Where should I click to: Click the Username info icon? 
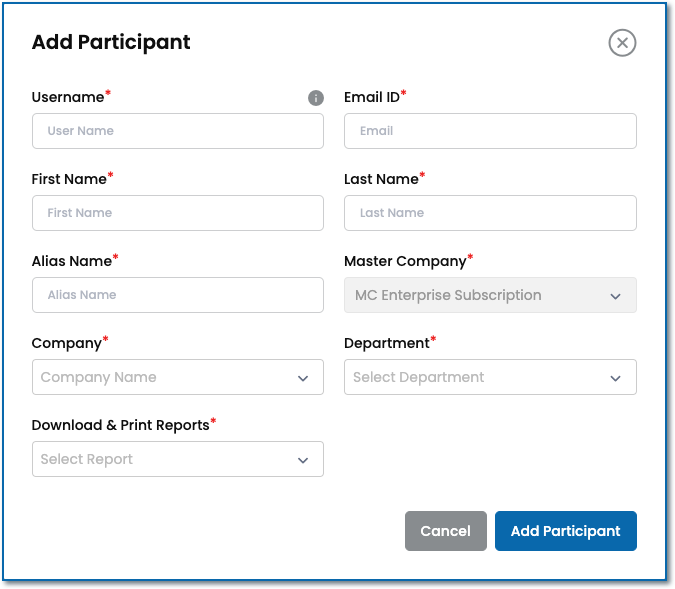316,98
